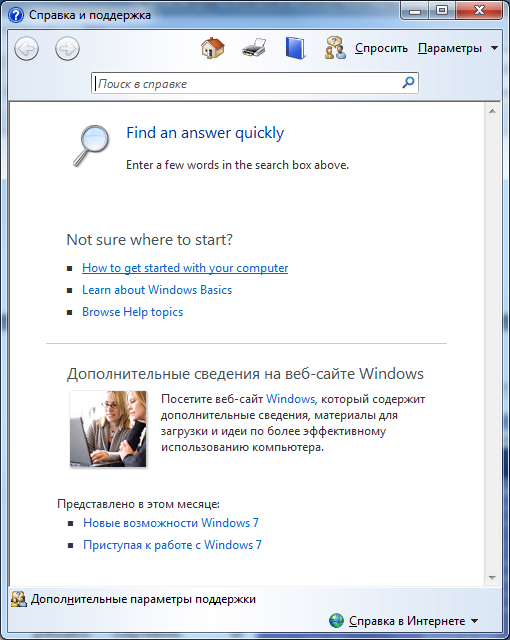Print the topic using the printer icon
Viewport: 510px width, 640px height.
(254, 48)
